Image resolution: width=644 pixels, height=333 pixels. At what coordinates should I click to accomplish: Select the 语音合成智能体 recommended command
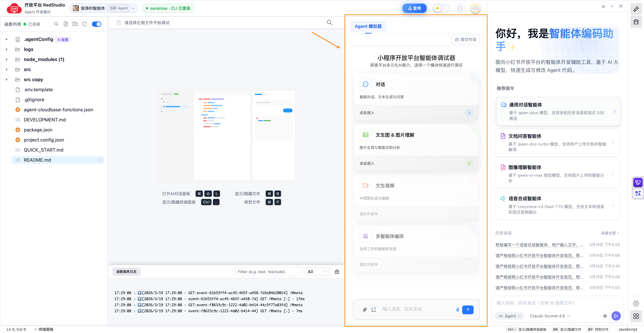(557, 205)
